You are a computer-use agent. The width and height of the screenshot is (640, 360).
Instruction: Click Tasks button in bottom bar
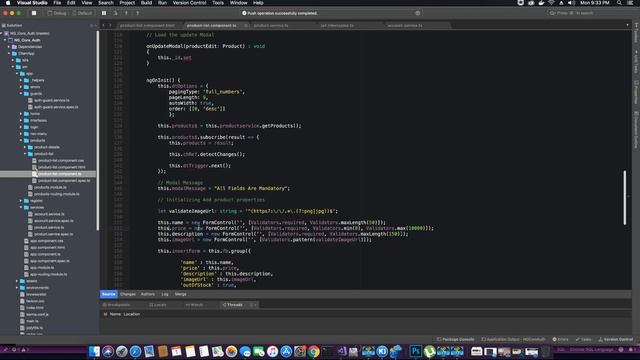[584, 340]
